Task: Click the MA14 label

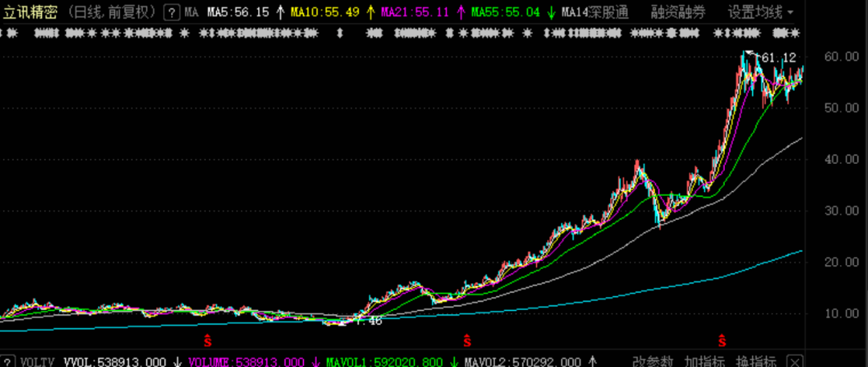Action: [574, 11]
